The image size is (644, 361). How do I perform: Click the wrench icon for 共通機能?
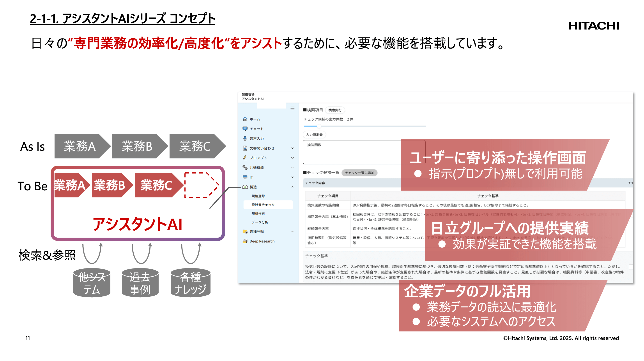(x=245, y=168)
